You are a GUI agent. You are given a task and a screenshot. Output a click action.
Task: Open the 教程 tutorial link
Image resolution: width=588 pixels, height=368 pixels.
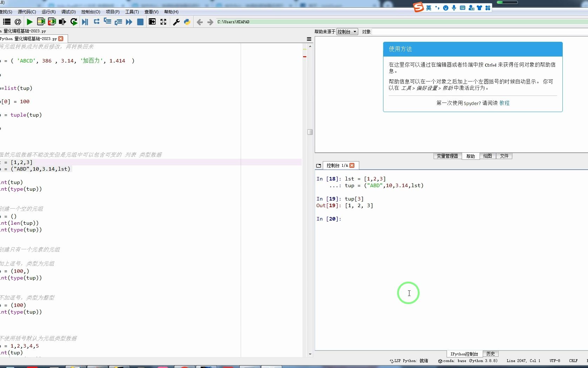tap(505, 103)
